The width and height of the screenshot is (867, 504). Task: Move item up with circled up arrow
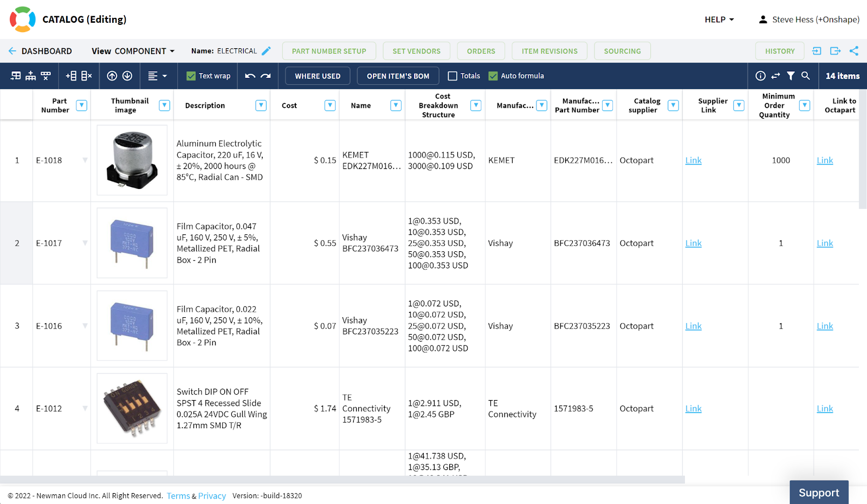(112, 76)
